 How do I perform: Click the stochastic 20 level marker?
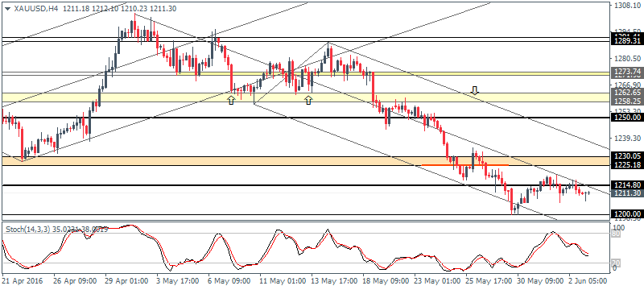point(616,263)
